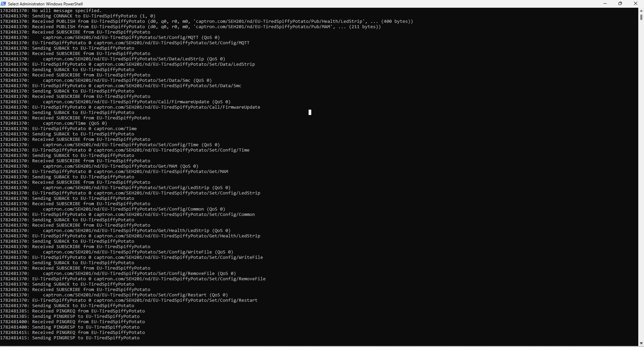This screenshot has width=644, height=347.
Task: Click the indented 'Call/FirmwareUpdate (QoS 0)' line
Action: coord(115,102)
